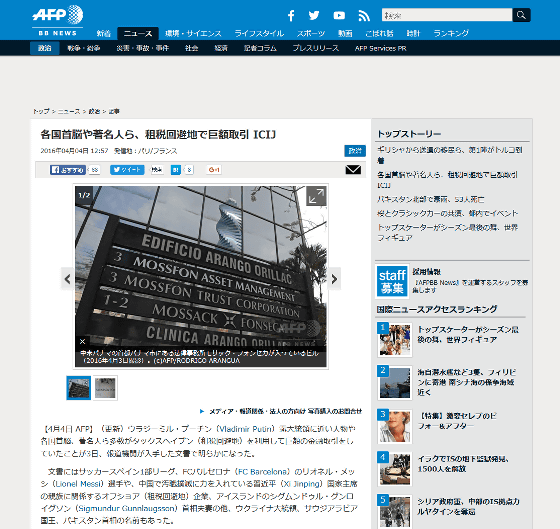Share article via envelope mail icon

tap(353, 169)
